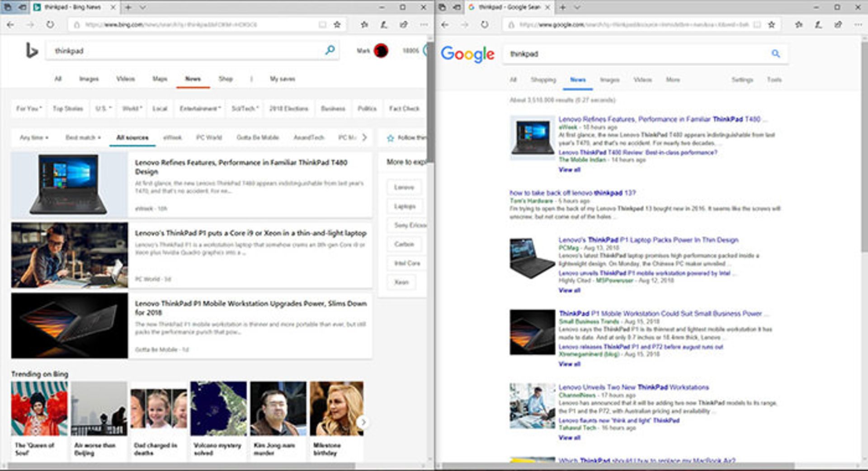This screenshot has height=471, width=868.
Task: Go back in the Google browser window
Action: (445, 25)
